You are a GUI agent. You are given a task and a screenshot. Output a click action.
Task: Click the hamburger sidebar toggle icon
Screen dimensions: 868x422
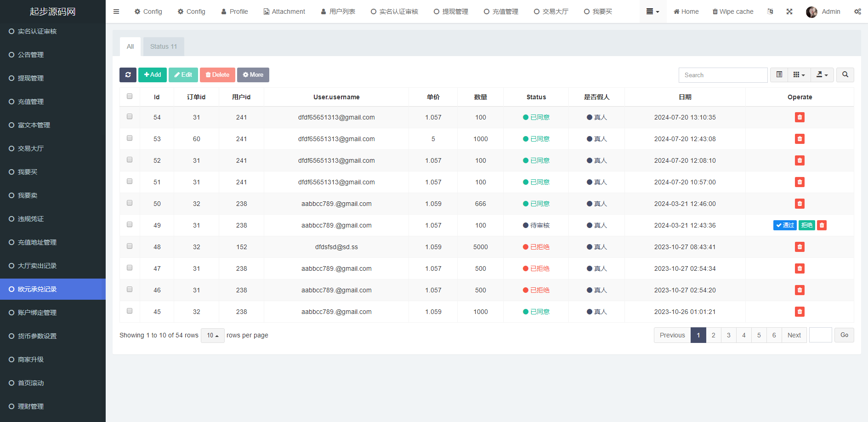click(116, 11)
